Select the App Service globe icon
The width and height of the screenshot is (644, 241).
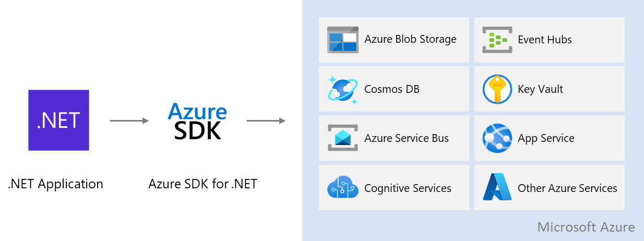coord(497,138)
